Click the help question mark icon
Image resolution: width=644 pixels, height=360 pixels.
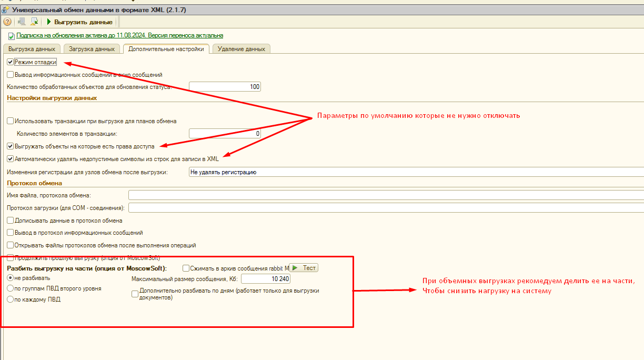(7, 22)
